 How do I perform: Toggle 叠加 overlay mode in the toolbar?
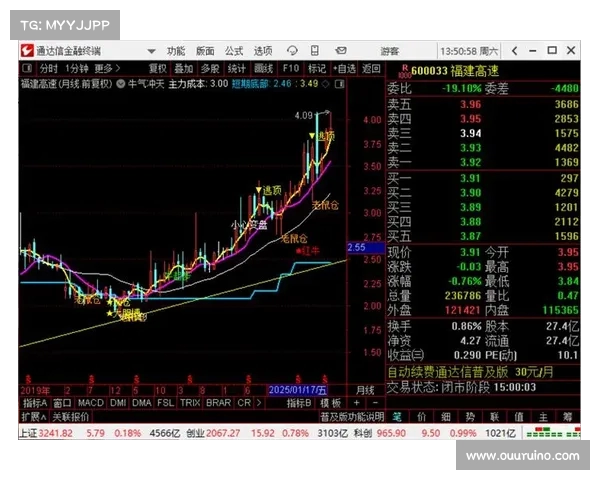183,68
